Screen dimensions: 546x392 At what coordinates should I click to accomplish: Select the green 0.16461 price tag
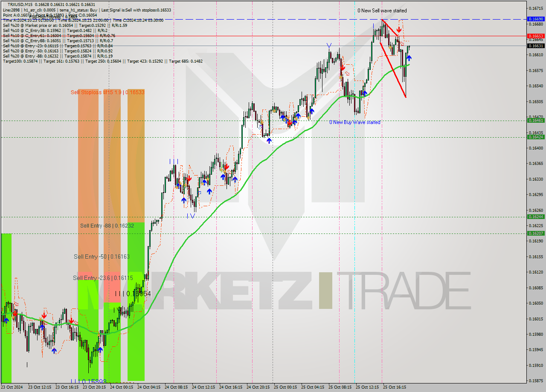pyautogui.click(x=536, y=121)
